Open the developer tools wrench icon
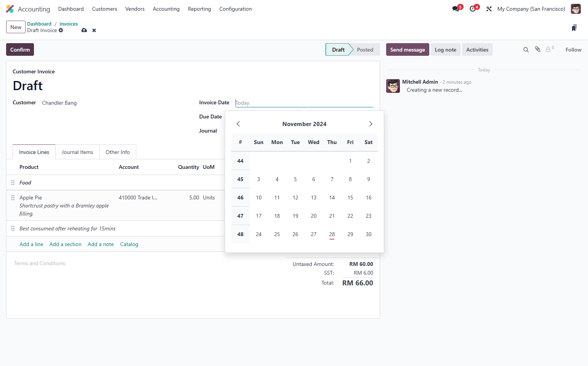The height and width of the screenshot is (366, 588). coord(489,9)
